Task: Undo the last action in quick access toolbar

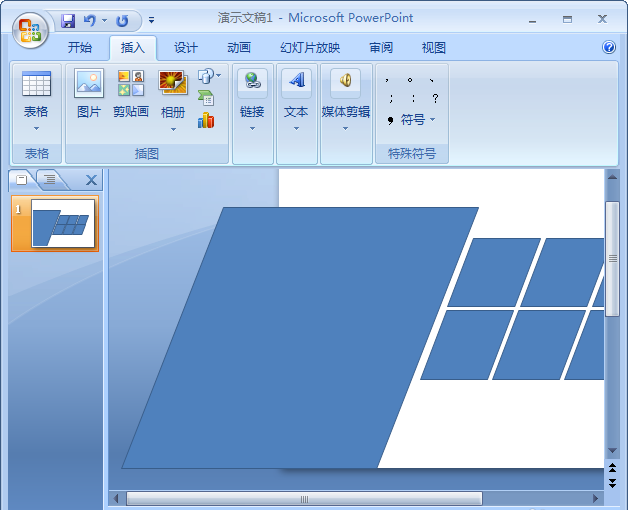Action: [x=90, y=20]
